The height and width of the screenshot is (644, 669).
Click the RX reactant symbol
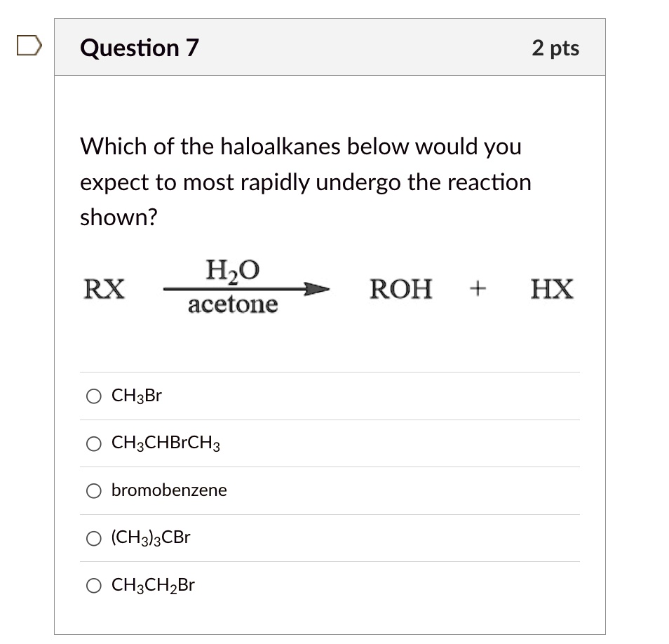(104, 288)
